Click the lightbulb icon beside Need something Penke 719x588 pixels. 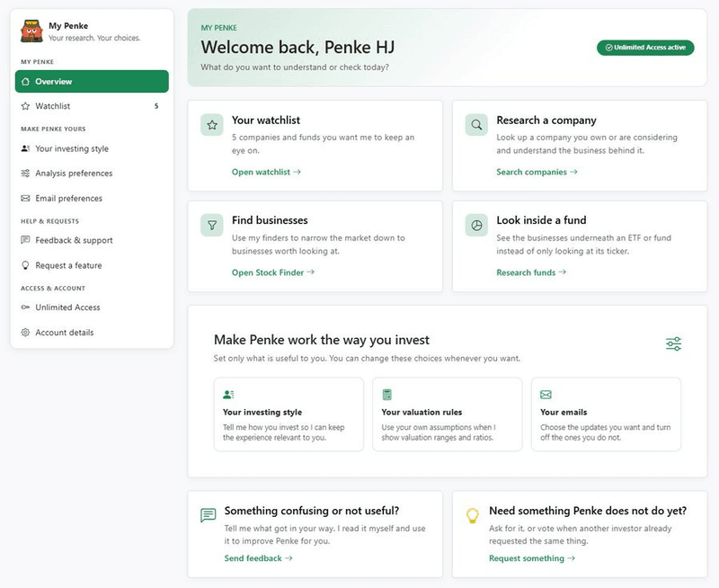point(473,515)
